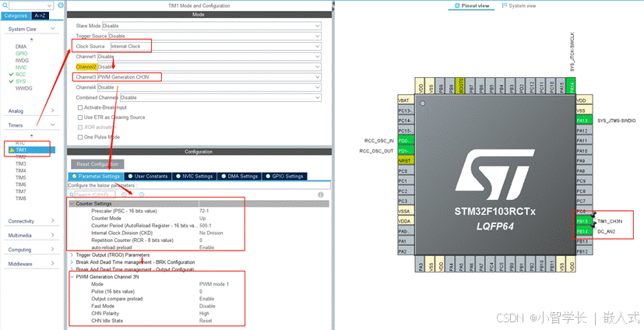Collapse the System Core category
The image size is (644, 330).
53,29
